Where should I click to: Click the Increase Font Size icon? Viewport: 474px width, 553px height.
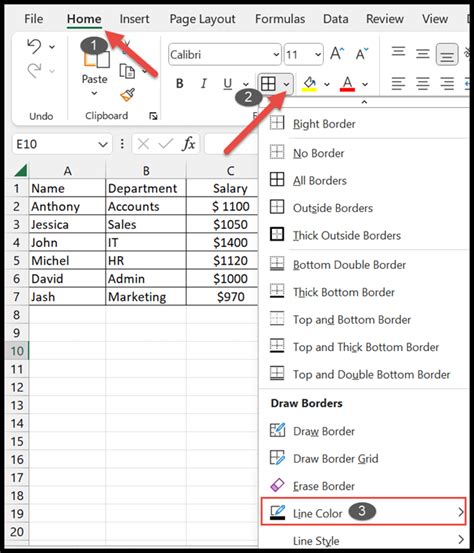(337, 54)
